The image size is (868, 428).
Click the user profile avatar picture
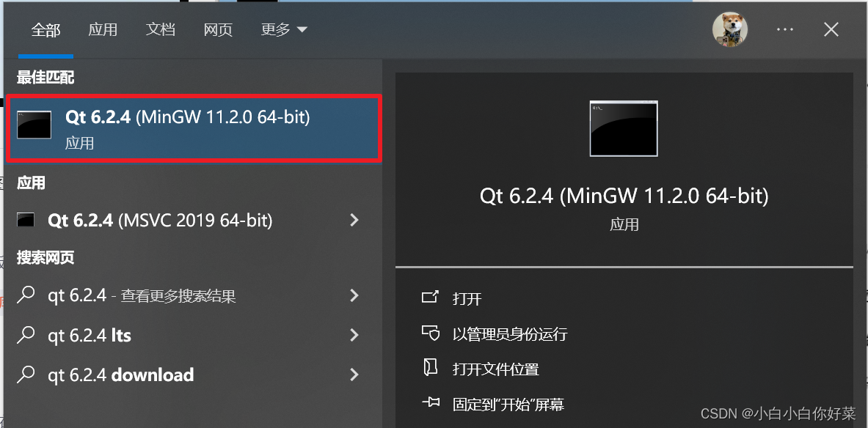coord(729,29)
